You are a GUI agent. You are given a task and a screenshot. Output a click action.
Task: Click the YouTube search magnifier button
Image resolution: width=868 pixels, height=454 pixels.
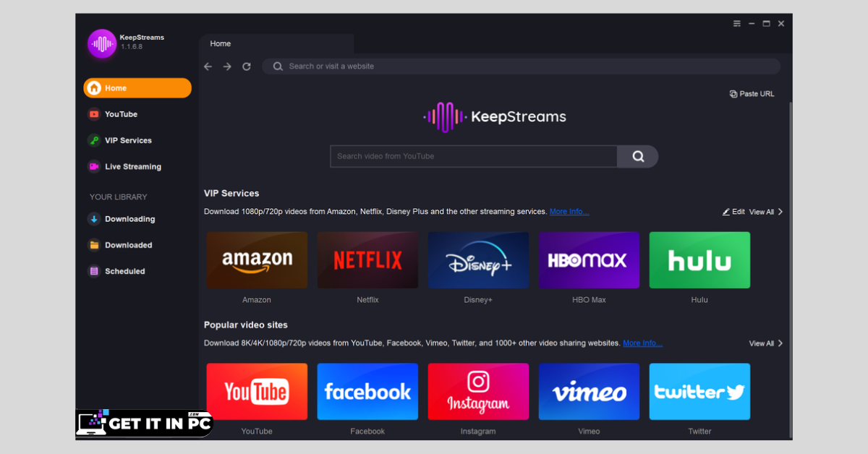(638, 156)
